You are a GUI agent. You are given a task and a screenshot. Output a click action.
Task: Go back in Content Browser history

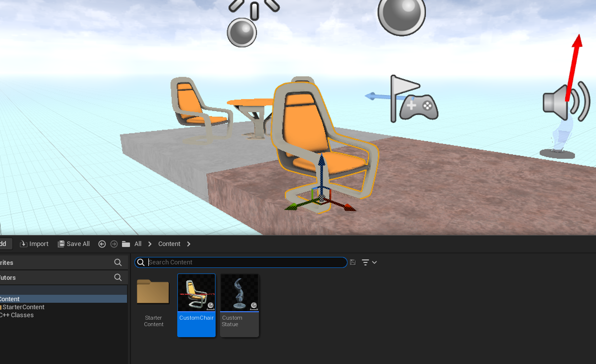pyautogui.click(x=102, y=244)
